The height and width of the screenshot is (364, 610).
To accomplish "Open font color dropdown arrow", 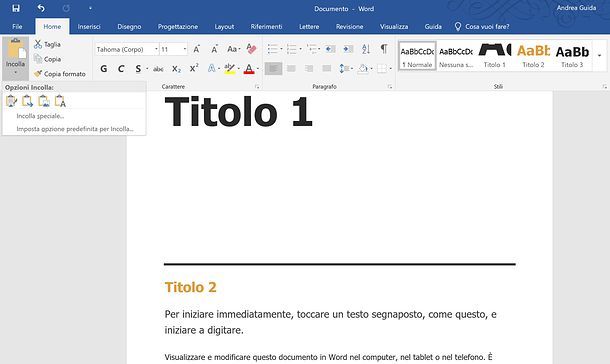I will point(258,69).
